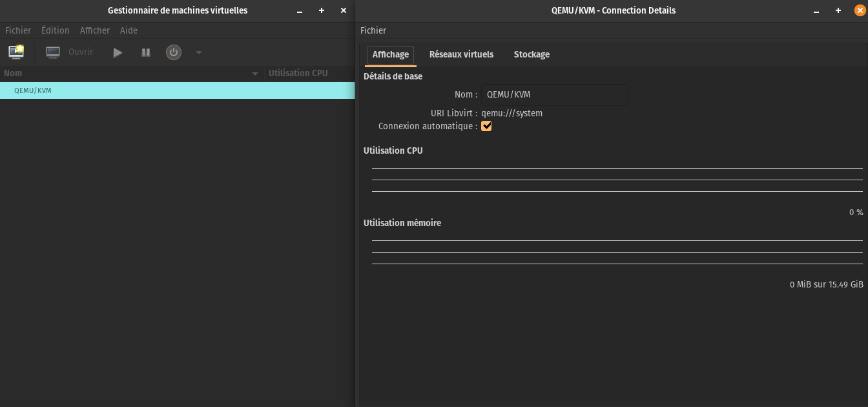Click the 0 % CPU usage value

856,213
